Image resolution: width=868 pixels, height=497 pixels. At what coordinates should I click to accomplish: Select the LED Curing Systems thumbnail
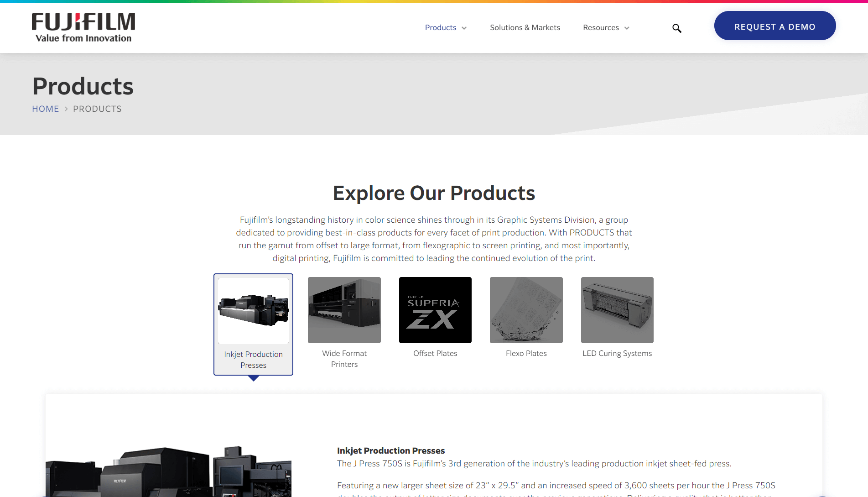[x=617, y=310]
